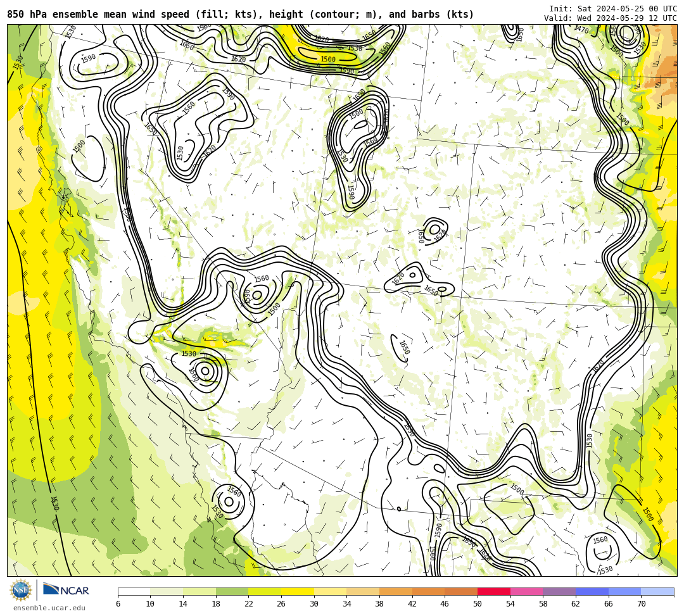The image size is (684, 616).
Task: Click the 850 hPa ensemble mean title
Action: [x=241, y=15]
